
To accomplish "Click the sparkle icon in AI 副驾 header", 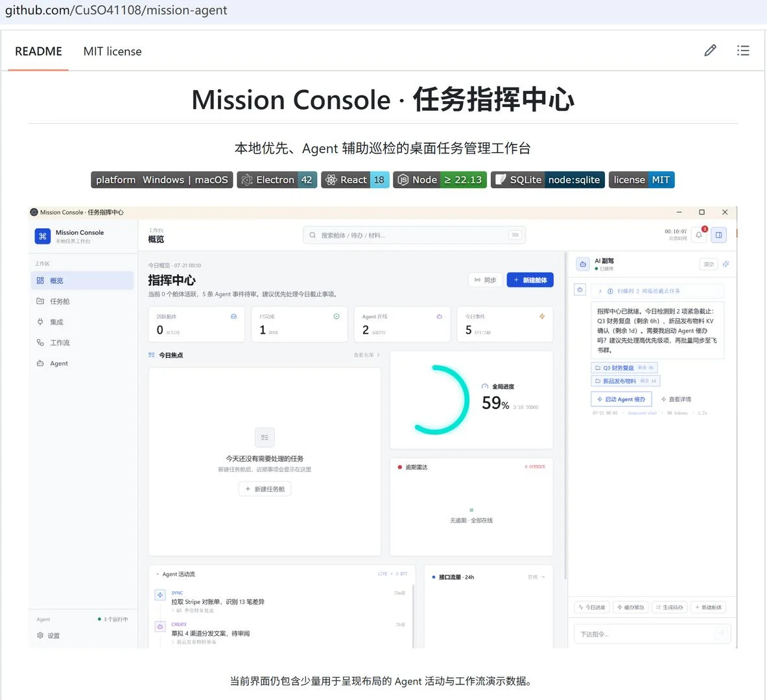I will (726, 264).
